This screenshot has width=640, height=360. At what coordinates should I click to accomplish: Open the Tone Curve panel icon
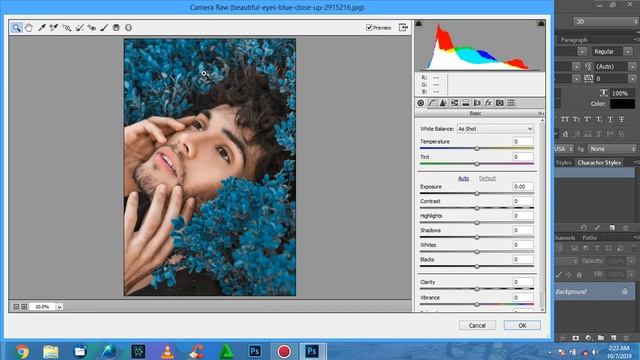click(431, 103)
